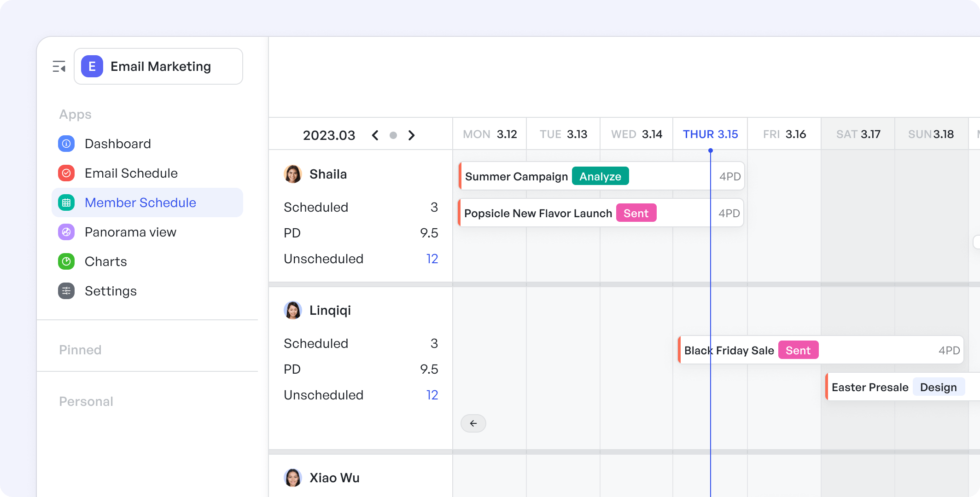Jump to today with the dot button
This screenshot has width=980, height=497.
tap(393, 135)
